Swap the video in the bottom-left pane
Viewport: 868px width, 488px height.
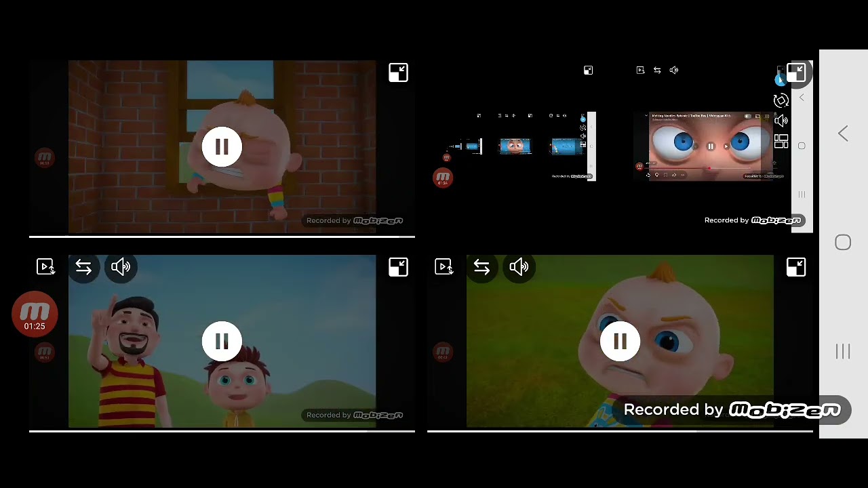[x=83, y=267]
